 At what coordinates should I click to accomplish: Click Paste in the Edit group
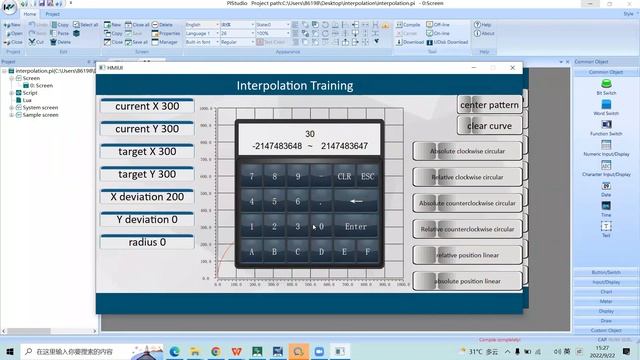(x=60, y=33)
